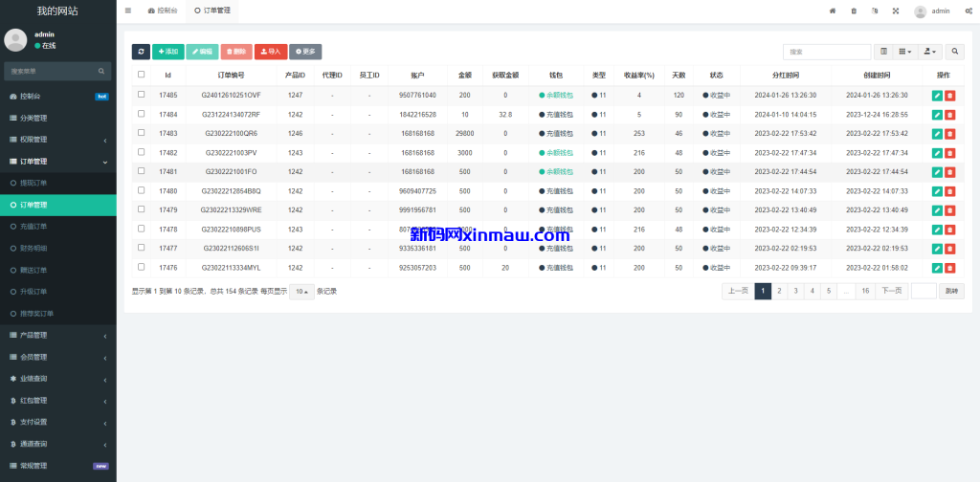Expand the 产品管理 sidebar menu
Viewport: 980px width, 482px height.
pos(57,335)
